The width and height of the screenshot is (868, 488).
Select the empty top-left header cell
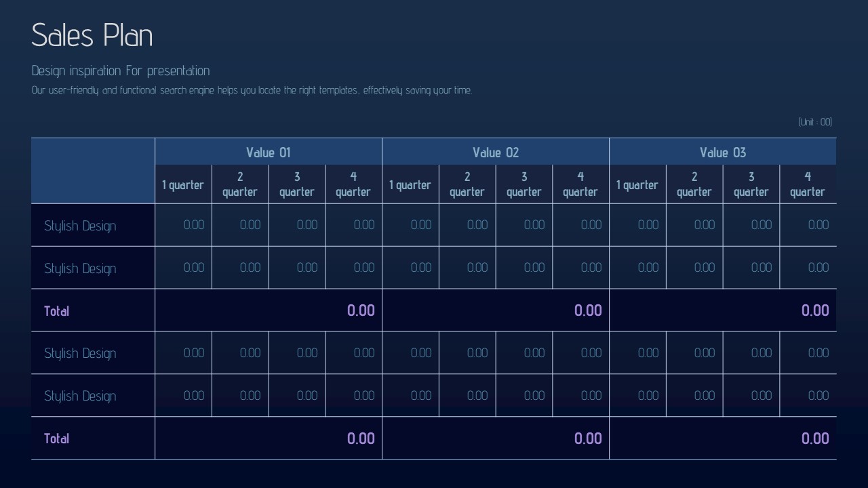tap(93, 171)
